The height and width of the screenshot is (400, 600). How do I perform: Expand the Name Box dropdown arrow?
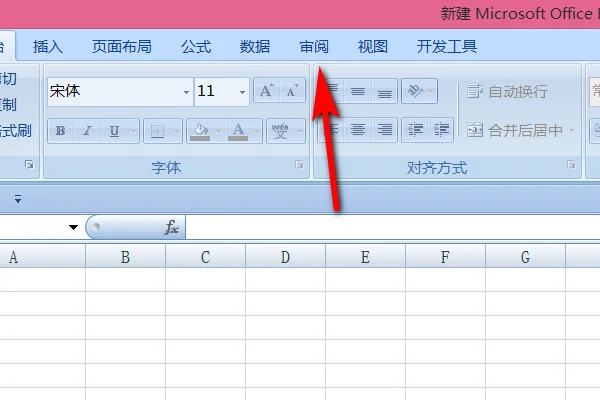pyautogui.click(x=73, y=227)
